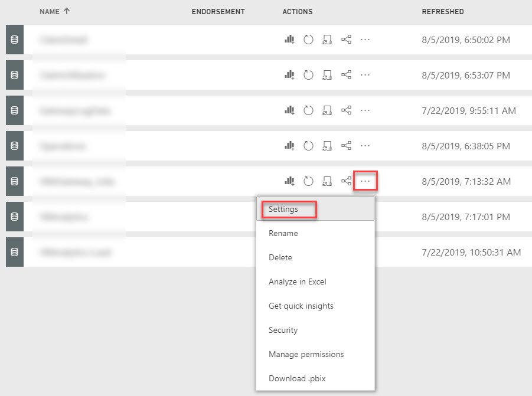Image resolution: width=532 pixels, height=396 pixels.
Task: Schedule refresh for dataset refreshed 6:50:02 PM
Action: (x=327, y=40)
